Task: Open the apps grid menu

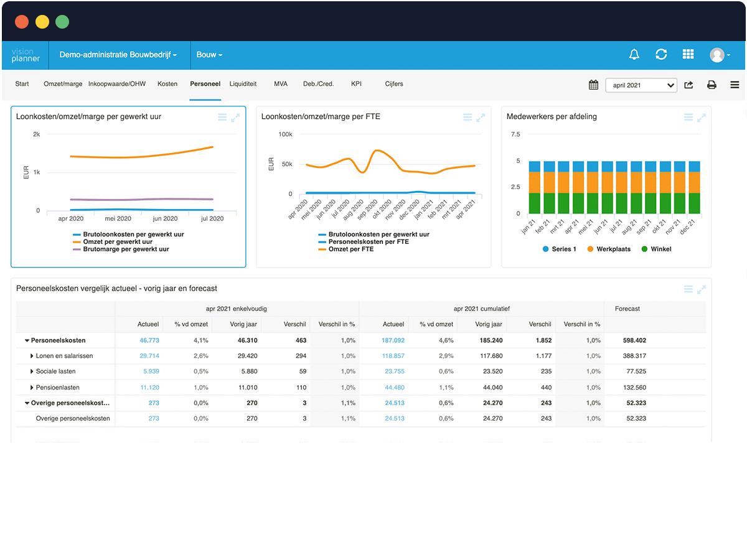Action: click(688, 55)
